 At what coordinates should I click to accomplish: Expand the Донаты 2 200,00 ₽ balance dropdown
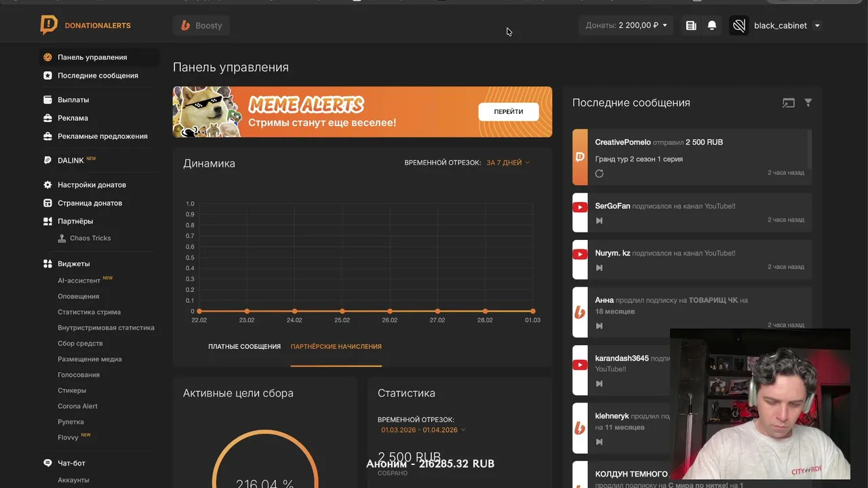(x=626, y=26)
